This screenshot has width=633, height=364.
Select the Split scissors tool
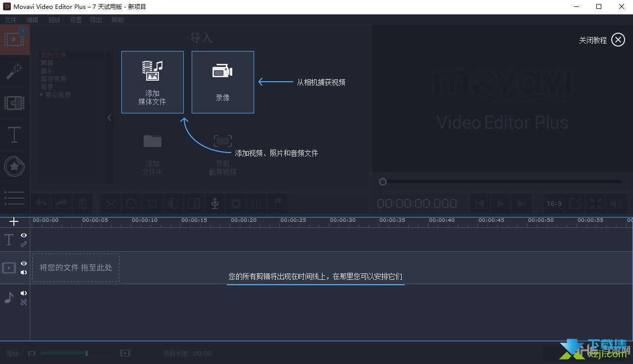[x=111, y=204]
